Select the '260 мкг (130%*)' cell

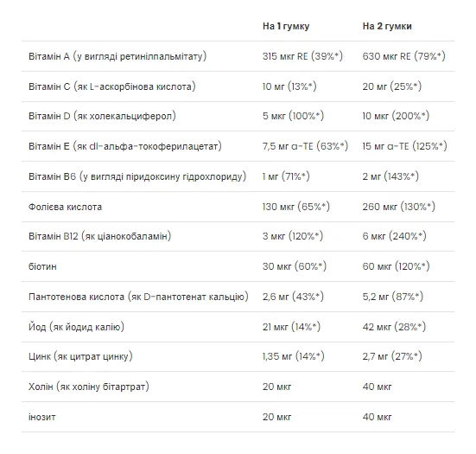click(398, 207)
